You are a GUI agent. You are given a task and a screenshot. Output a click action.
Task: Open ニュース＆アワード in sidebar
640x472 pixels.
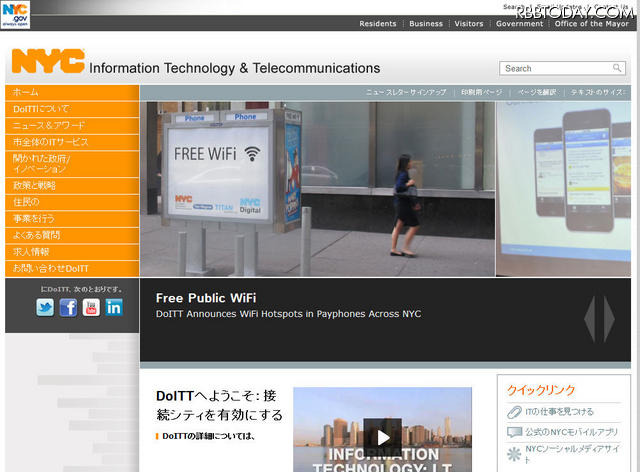(50, 125)
